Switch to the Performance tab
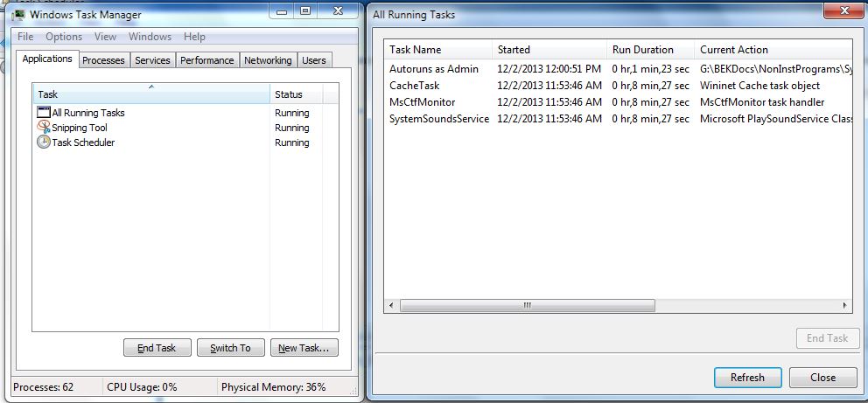868x403 pixels. click(207, 60)
